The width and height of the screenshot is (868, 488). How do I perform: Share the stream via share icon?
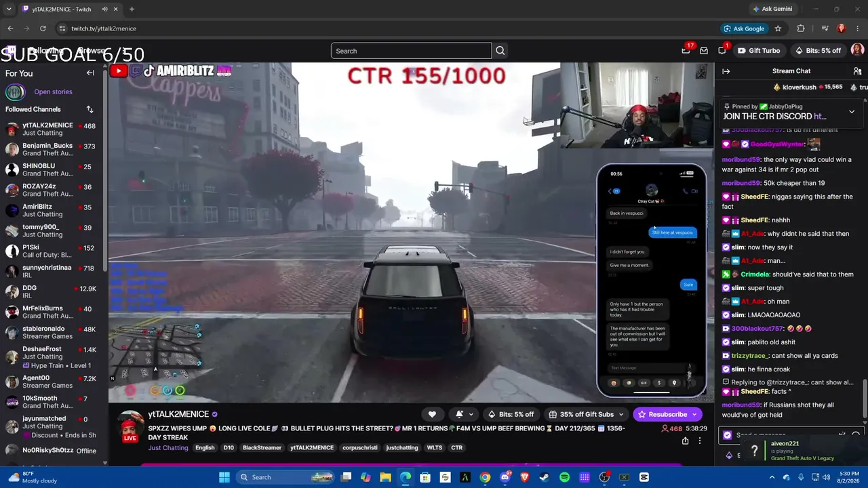(685, 441)
